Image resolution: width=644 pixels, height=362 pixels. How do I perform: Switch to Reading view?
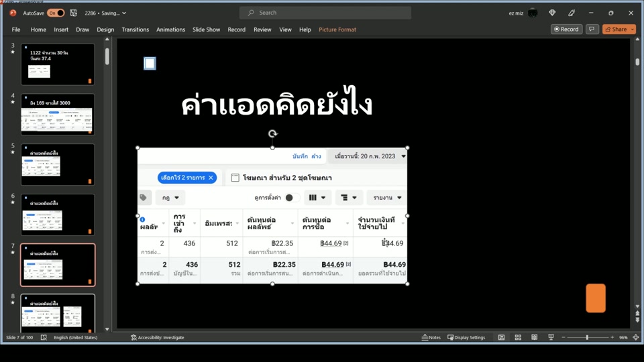[535, 337]
